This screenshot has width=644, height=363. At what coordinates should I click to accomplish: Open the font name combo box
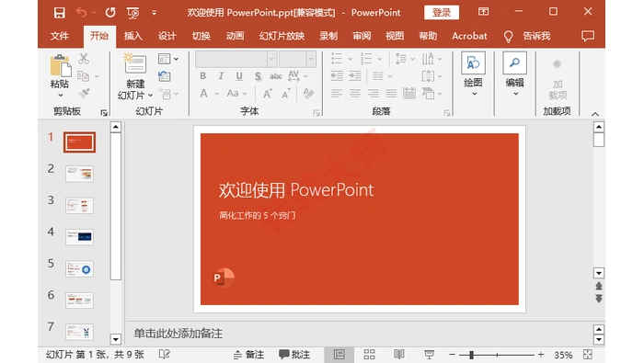click(236, 59)
